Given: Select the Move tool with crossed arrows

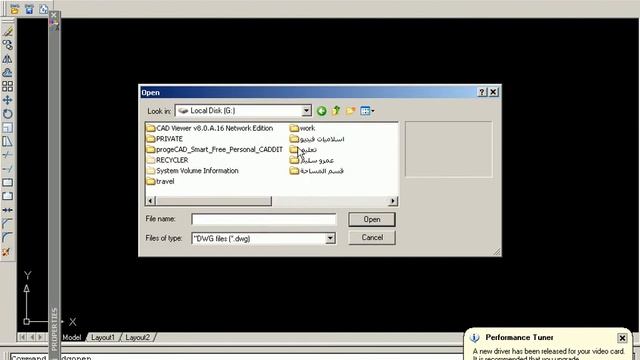Looking at the screenshot, I should (7, 100).
